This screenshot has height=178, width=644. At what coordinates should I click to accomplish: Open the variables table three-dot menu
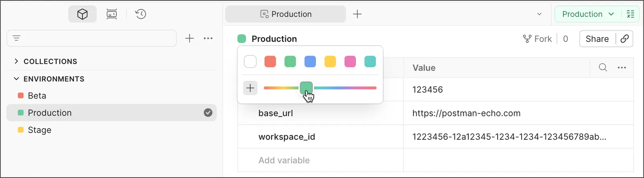click(x=622, y=68)
